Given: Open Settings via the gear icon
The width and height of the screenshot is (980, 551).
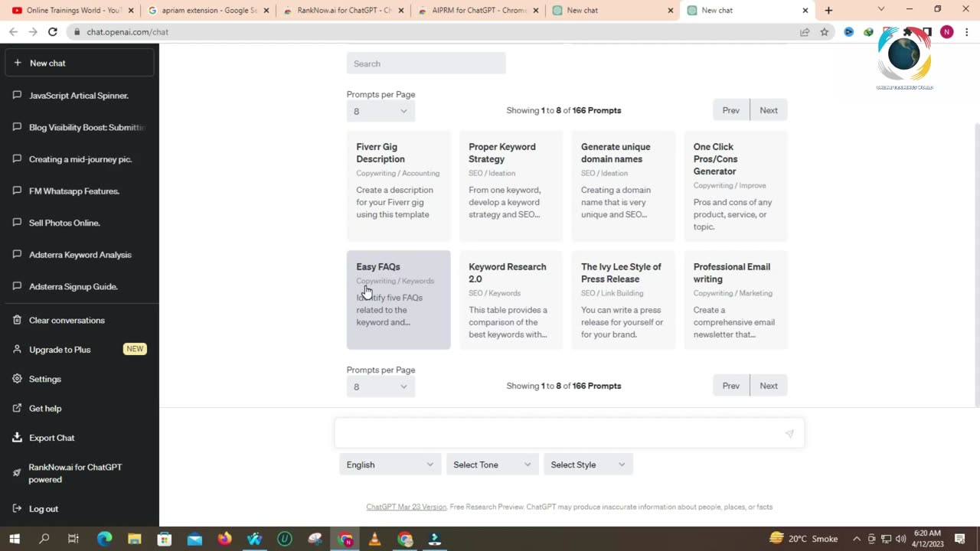Looking at the screenshot, I should 17,379.
